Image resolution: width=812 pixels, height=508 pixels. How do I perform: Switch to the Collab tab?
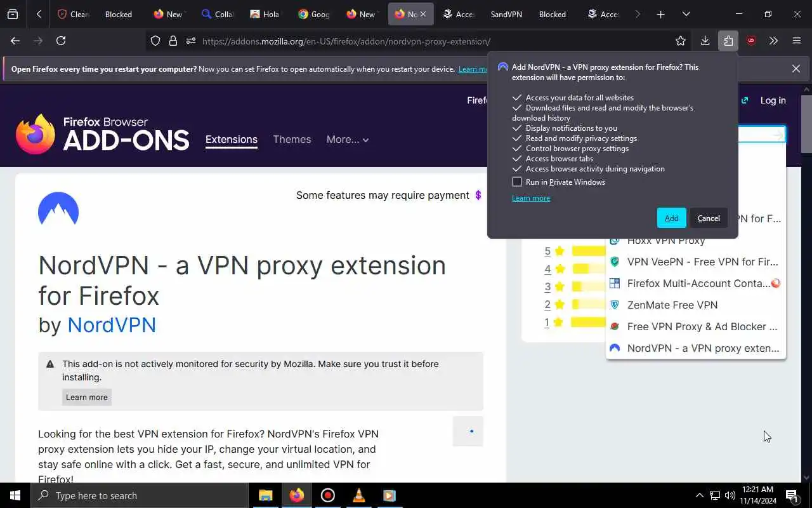[x=217, y=14]
